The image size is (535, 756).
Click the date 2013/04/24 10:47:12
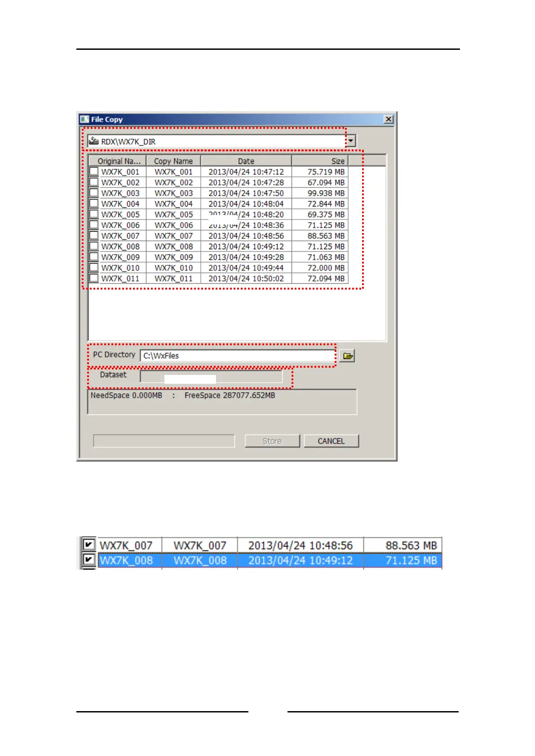tap(246, 171)
